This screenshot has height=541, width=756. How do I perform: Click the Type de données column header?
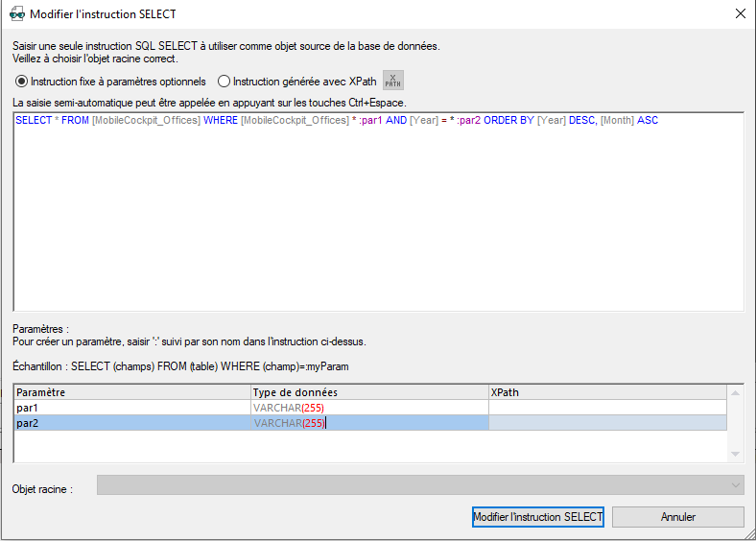(368, 392)
